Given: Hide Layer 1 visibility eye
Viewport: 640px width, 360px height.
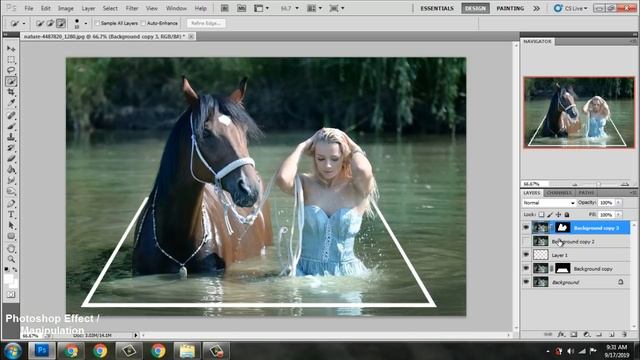Looking at the screenshot, I should [x=526, y=255].
